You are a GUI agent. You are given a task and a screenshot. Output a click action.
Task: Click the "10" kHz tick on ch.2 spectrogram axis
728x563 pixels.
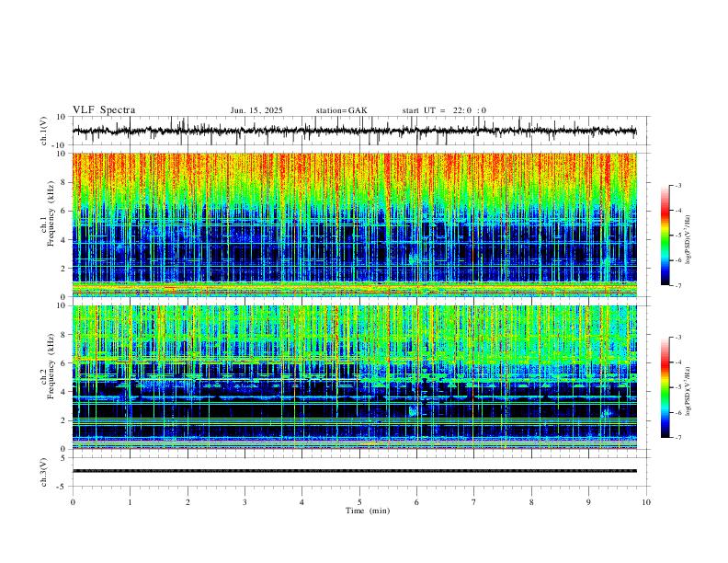tap(63, 305)
